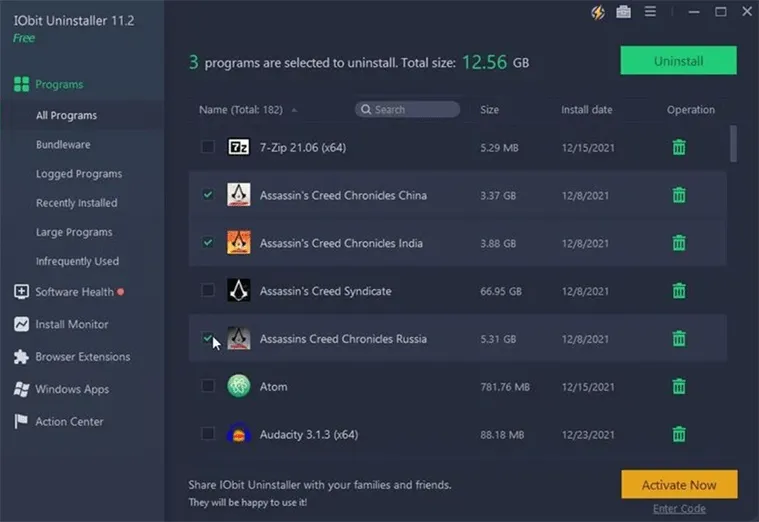Image resolution: width=759 pixels, height=522 pixels.
Task: Click the green Uninstall button
Action: 678,61
